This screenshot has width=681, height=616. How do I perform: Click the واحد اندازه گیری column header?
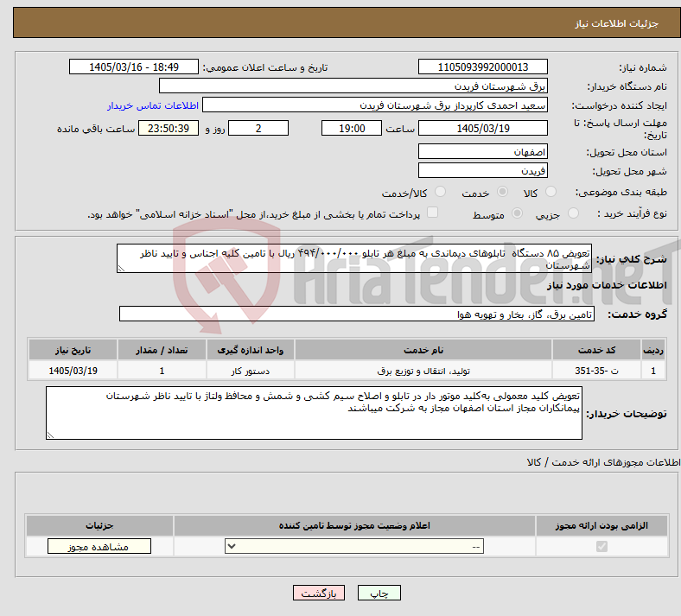click(250, 350)
